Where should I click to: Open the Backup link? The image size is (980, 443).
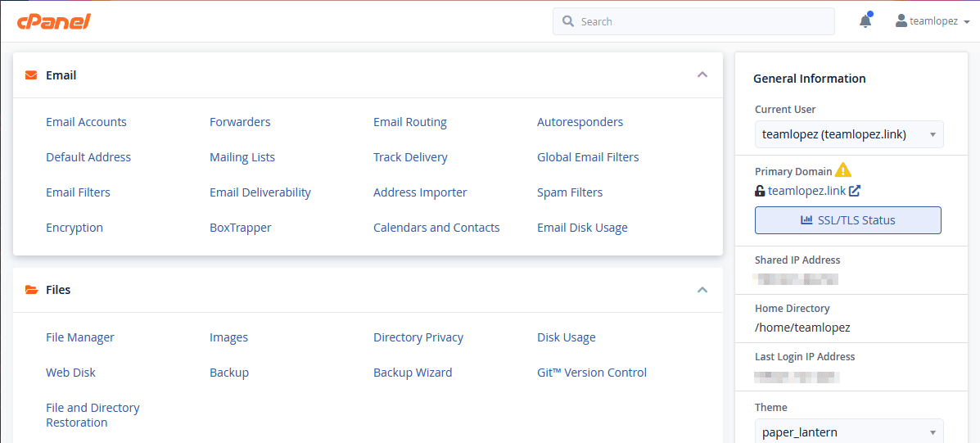(229, 373)
